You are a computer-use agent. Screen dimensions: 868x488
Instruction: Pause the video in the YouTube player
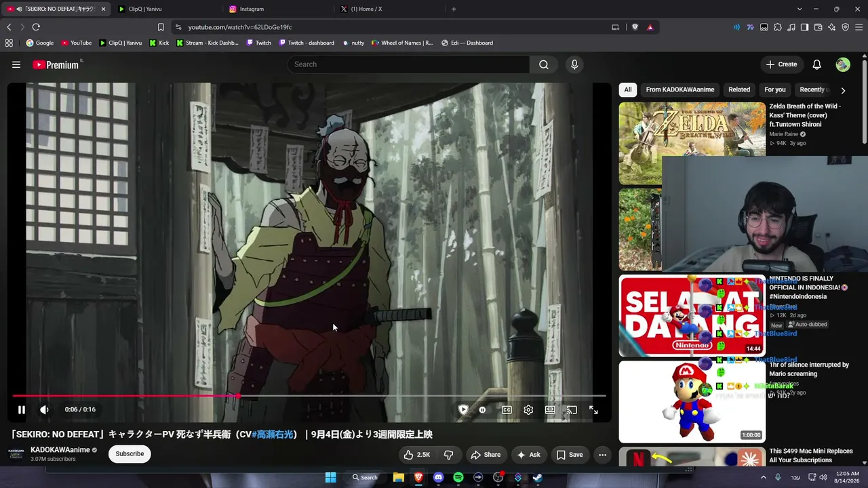tap(21, 409)
